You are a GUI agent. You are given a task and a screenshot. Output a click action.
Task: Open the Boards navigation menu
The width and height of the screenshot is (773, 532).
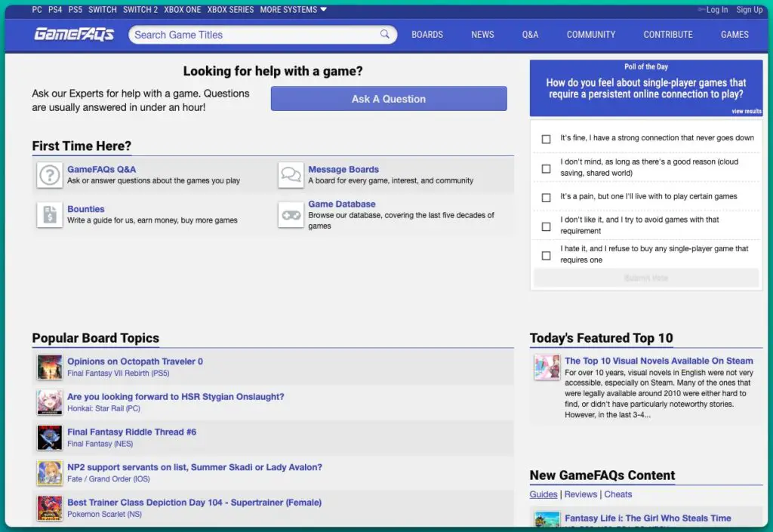[x=427, y=35]
